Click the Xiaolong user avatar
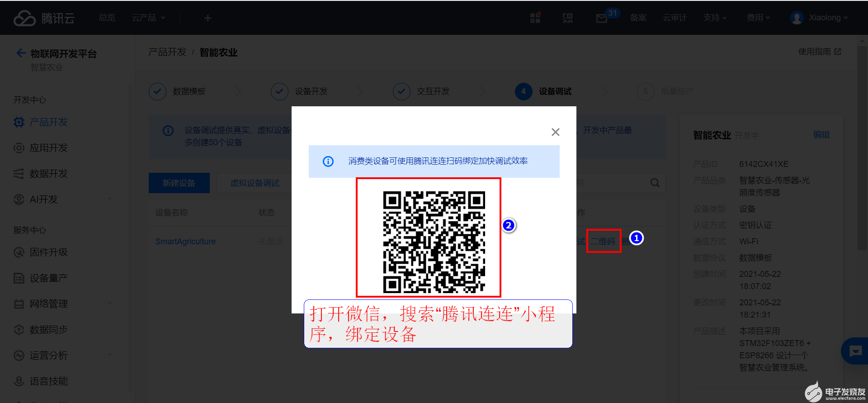868x403 pixels. [797, 18]
